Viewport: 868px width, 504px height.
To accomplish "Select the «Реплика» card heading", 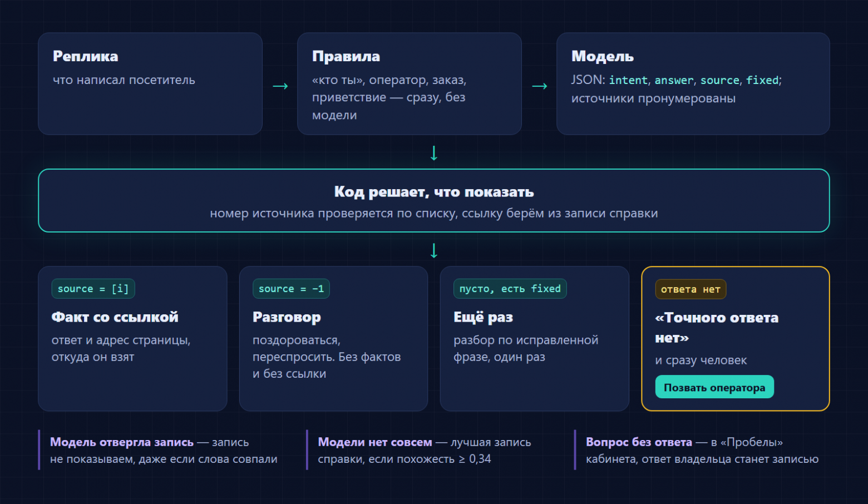I will (86, 56).
